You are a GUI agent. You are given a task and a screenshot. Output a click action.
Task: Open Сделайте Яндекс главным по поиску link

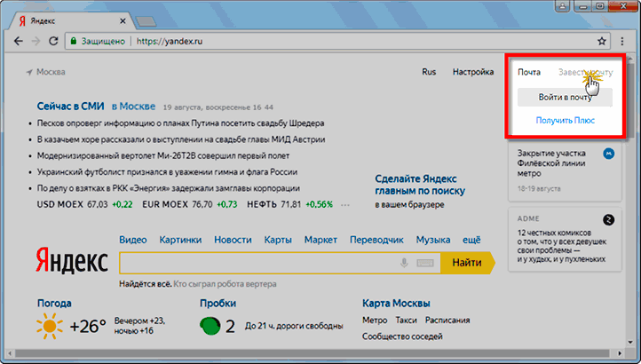coord(420,185)
